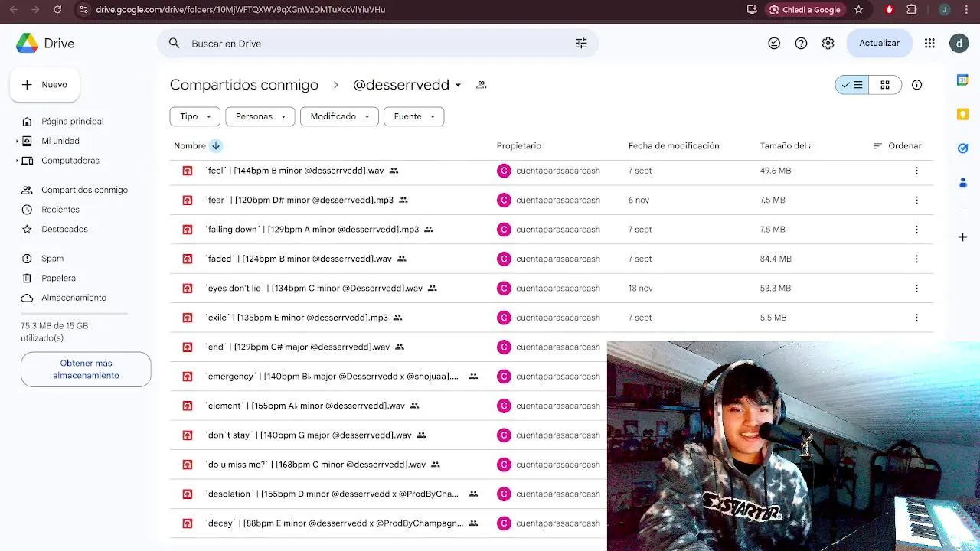Viewport: 980px width, 551px height.
Task: Click Propietario column header
Action: [x=519, y=145]
